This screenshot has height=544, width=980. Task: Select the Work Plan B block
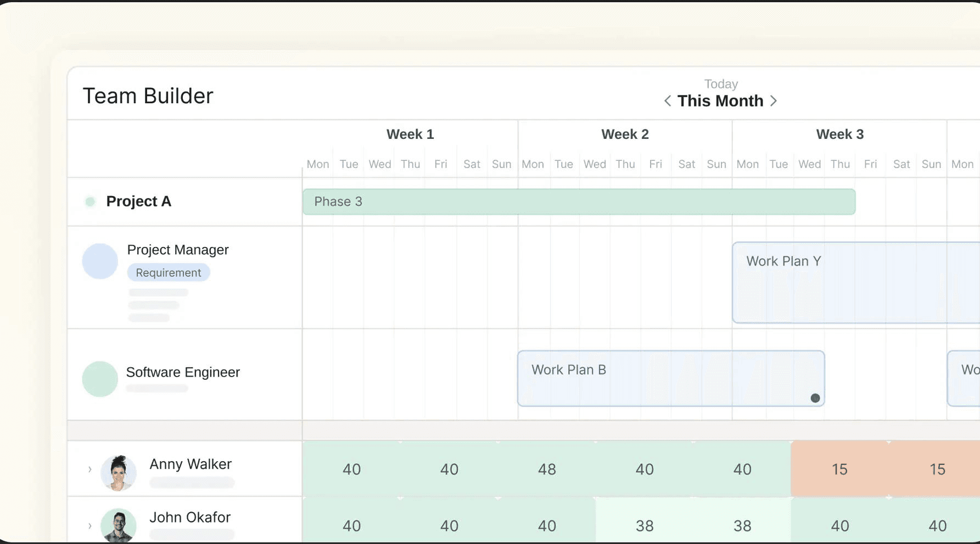(x=671, y=378)
